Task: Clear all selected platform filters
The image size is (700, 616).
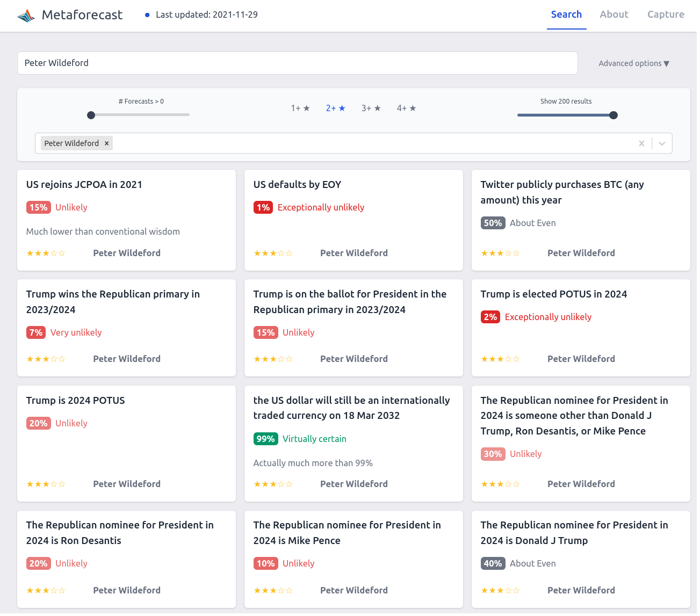Action: click(x=641, y=143)
